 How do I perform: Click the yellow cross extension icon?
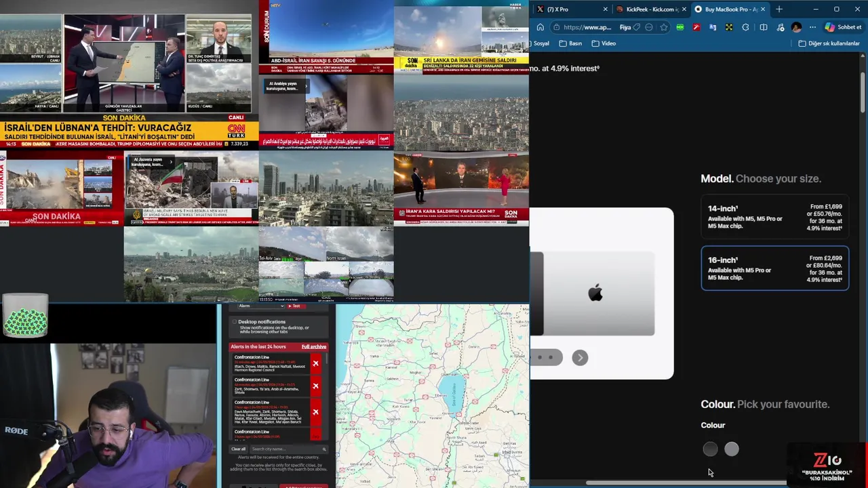(729, 27)
